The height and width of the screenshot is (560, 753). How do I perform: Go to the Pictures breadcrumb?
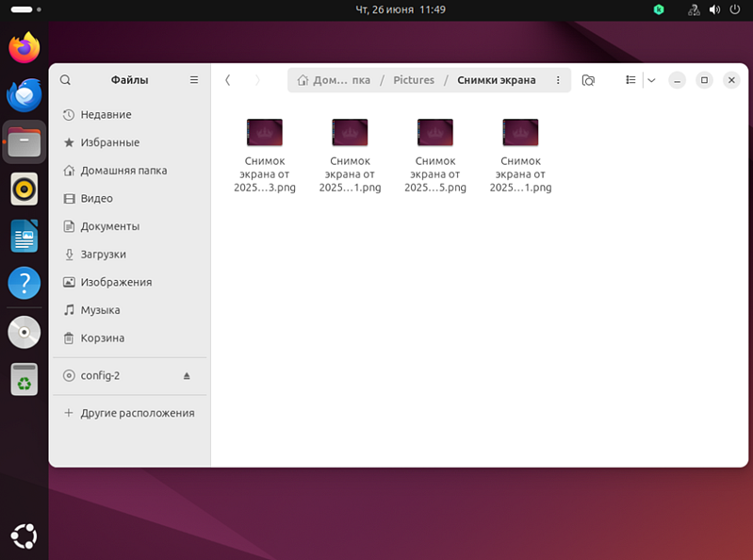[414, 80]
